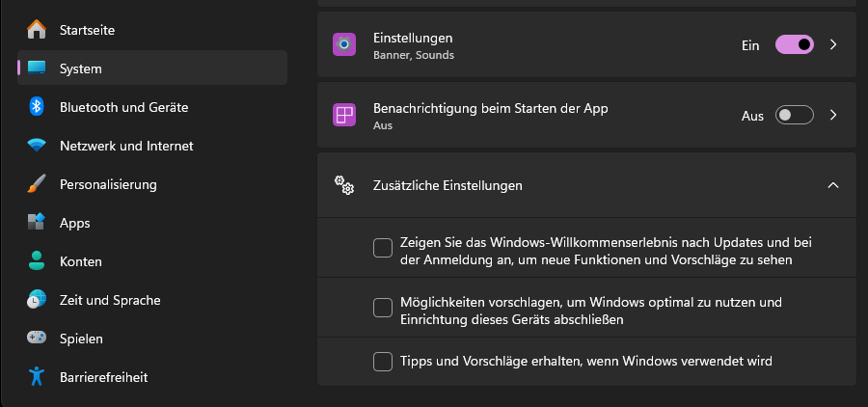Open the Benachrichtigung beim Starten der App entry
The height and width of the screenshot is (407, 868).
(x=530, y=116)
